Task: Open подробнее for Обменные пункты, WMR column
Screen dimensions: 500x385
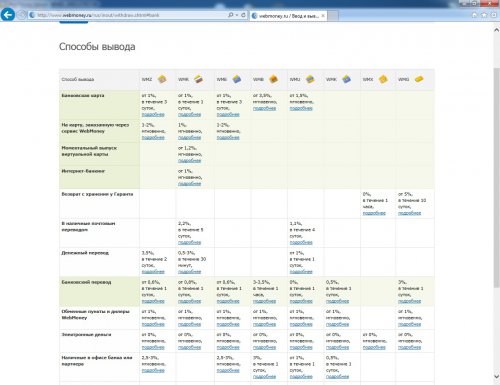Action: point(189,324)
